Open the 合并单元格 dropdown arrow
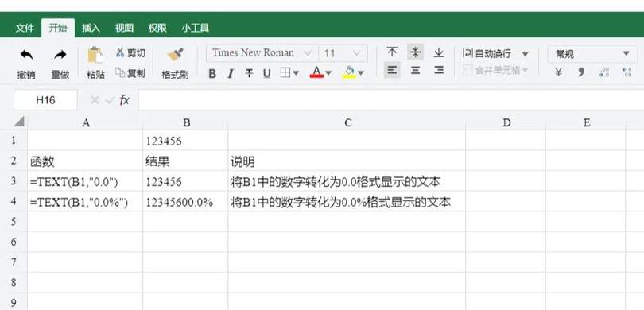The width and height of the screenshot is (644, 310). click(525, 71)
